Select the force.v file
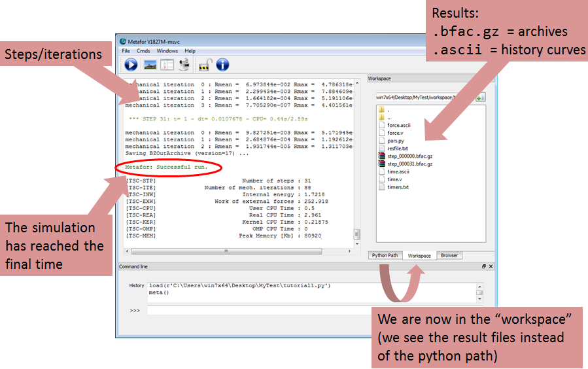 (391, 133)
